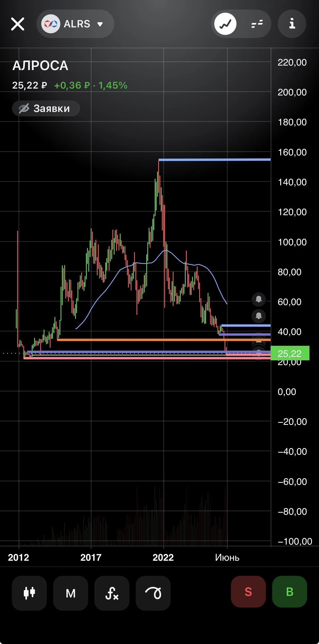
Task: Tap the ALRS company logo icon
Action: click(x=51, y=24)
